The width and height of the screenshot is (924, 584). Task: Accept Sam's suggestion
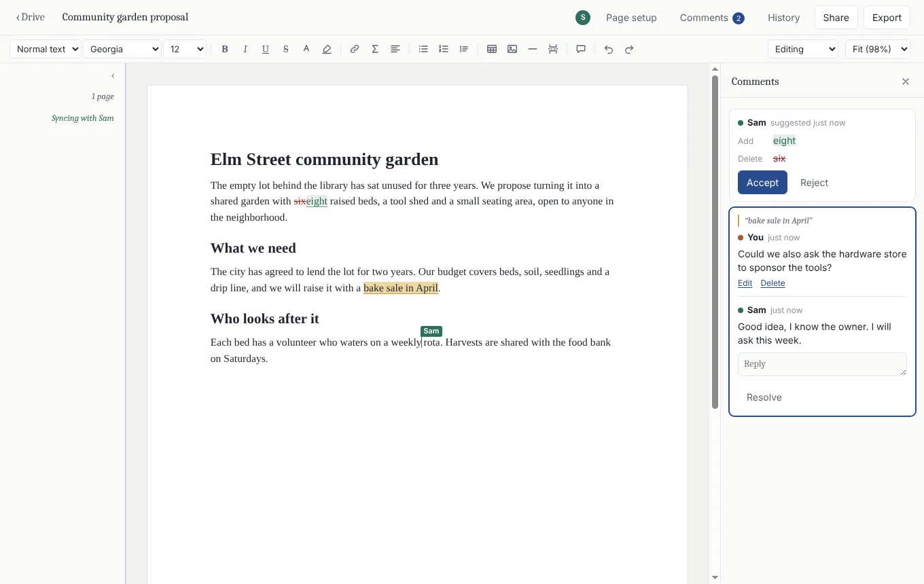pyautogui.click(x=762, y=183)
